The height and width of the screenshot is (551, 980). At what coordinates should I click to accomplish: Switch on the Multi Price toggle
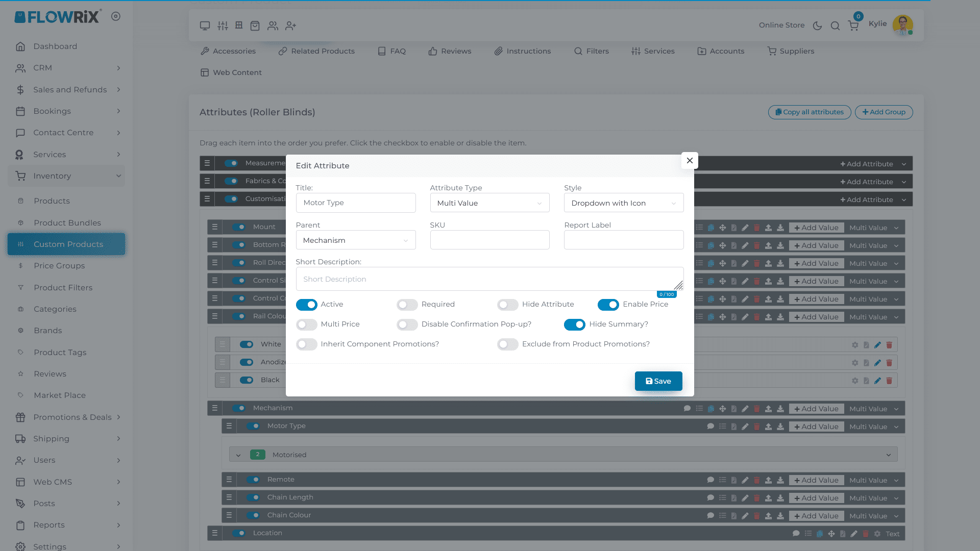click(x=306, y=324)
